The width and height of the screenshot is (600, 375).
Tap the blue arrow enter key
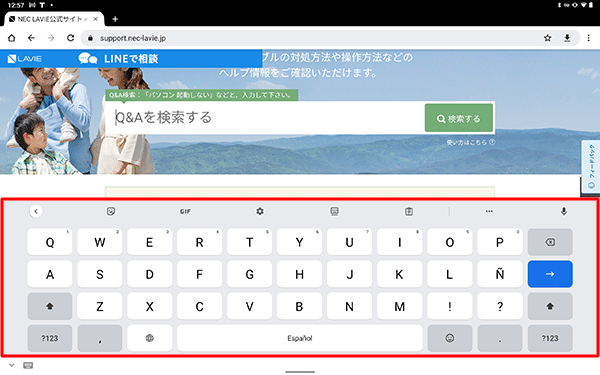pyautogui.click(x=550, y=274)
